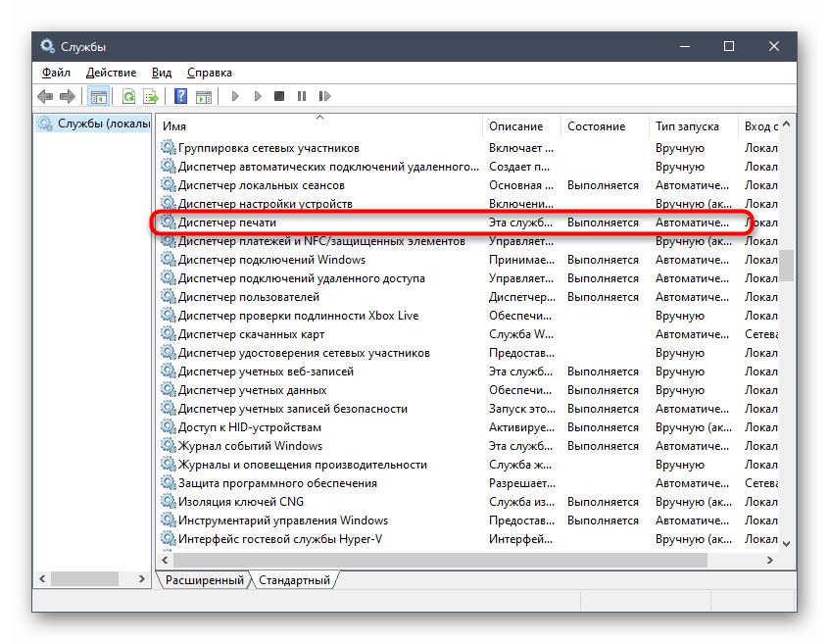The height and width of the screenshot is (644, 829).
Task: Click services list horizontal scrollbar left arrow
Action: 165,560
